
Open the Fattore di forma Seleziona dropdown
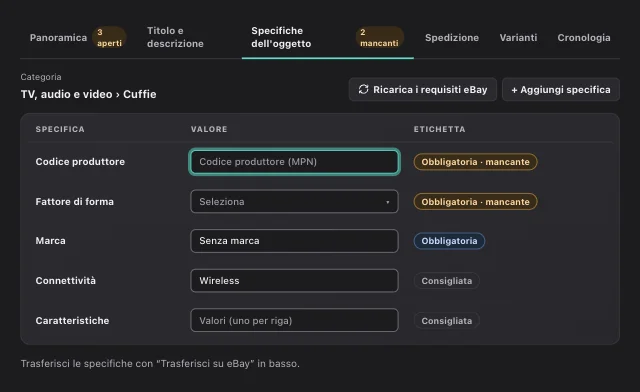tap(294, 201)
